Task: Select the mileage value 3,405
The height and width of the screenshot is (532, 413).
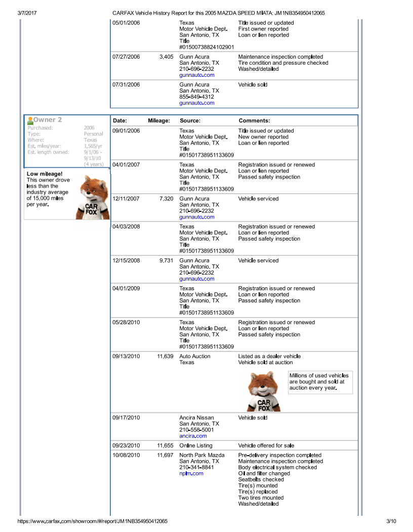Action: pos(167,57)
